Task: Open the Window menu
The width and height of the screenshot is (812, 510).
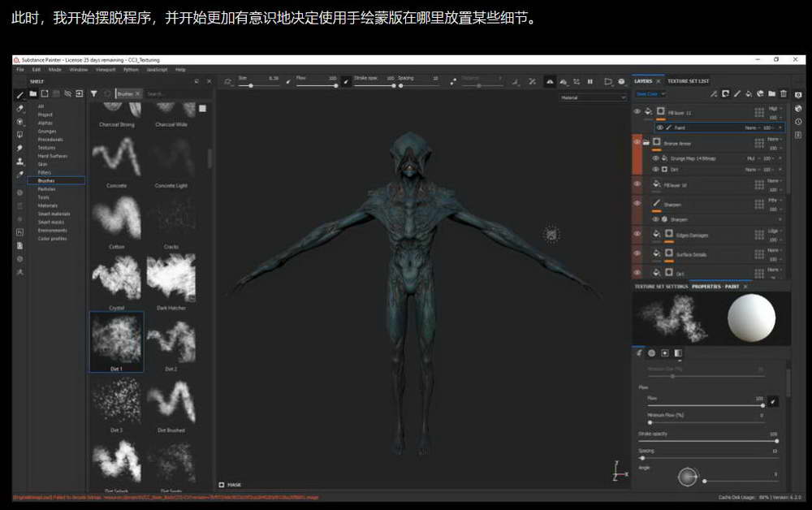Action: [x=78, y=69]
